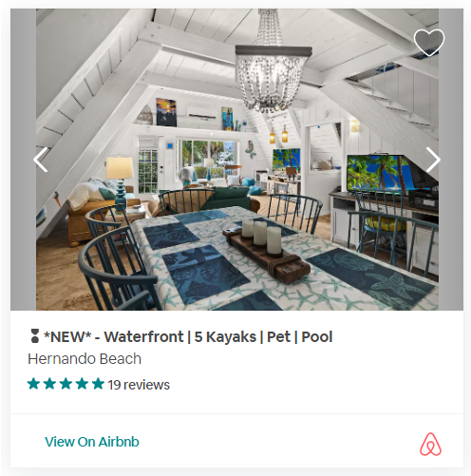Open the Waterfront 5 Kayaks listing title
Screen dimensions: 471x476
(188, 336)
